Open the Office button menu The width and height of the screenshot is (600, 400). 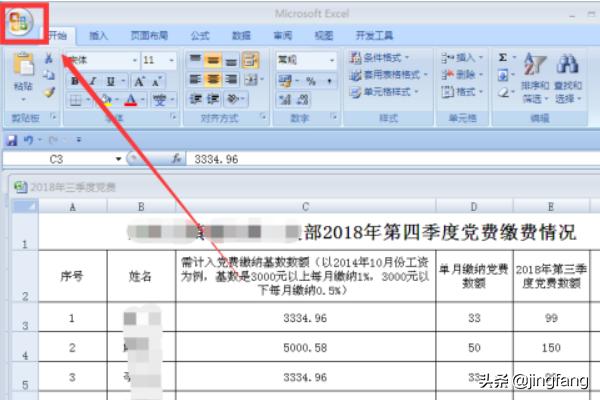tap(20, 22)
